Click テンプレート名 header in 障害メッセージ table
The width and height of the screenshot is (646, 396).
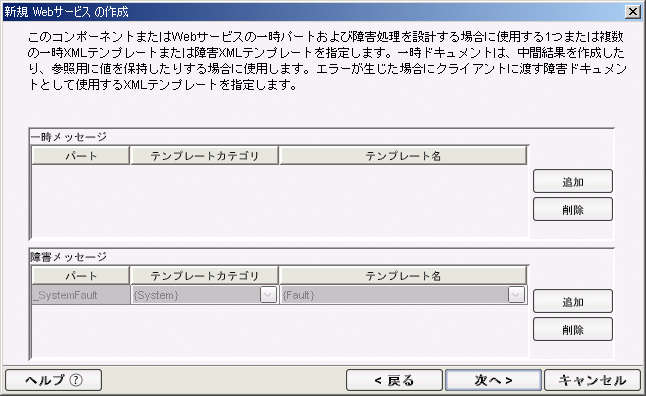click(403, 276)
